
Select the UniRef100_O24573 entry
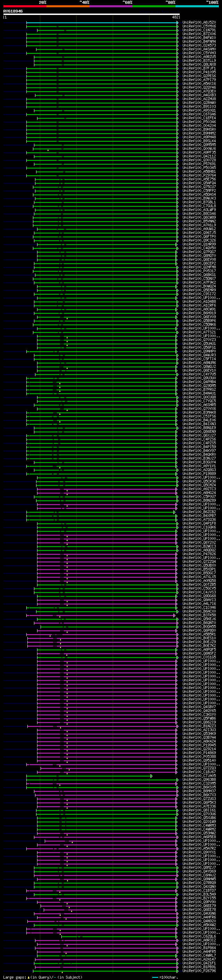[x=199, y=45]
